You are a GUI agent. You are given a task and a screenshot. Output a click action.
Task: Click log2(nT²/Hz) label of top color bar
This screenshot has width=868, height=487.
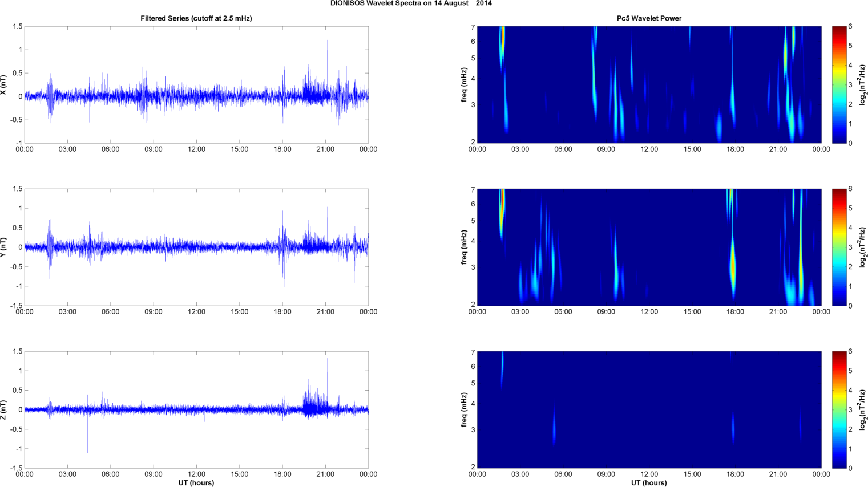coord(863,84)
